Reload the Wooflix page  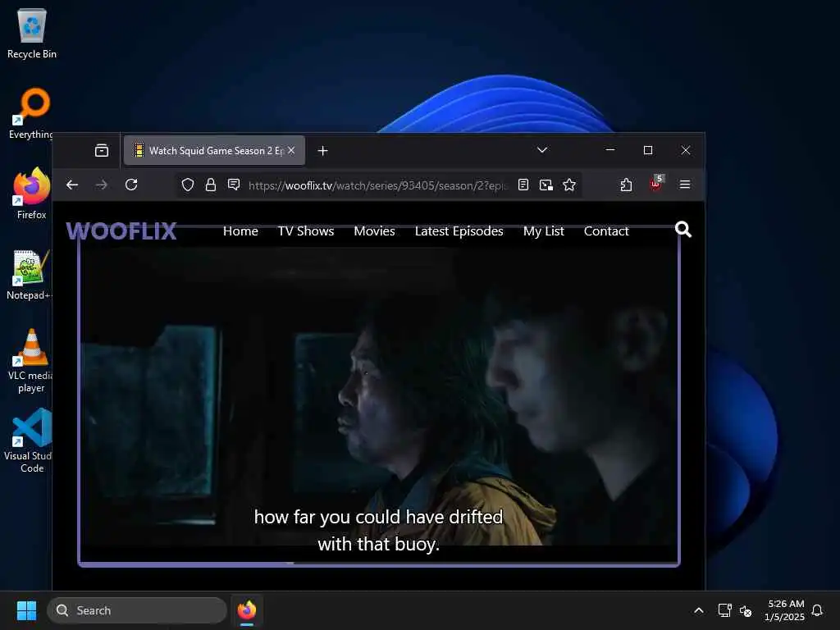click(131, 185)
